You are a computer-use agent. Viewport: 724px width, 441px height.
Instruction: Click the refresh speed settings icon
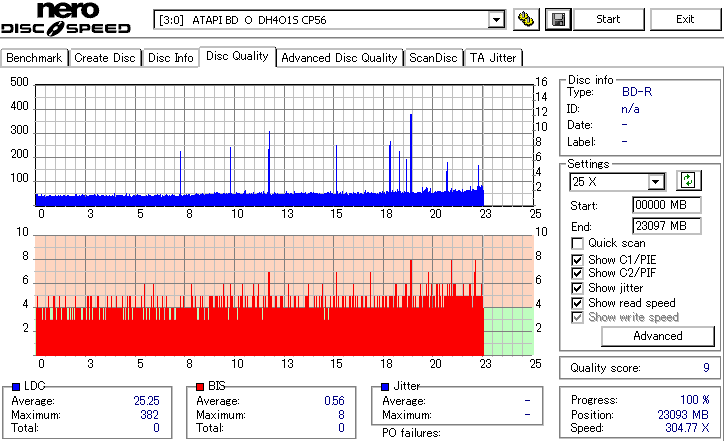point(688,181)
